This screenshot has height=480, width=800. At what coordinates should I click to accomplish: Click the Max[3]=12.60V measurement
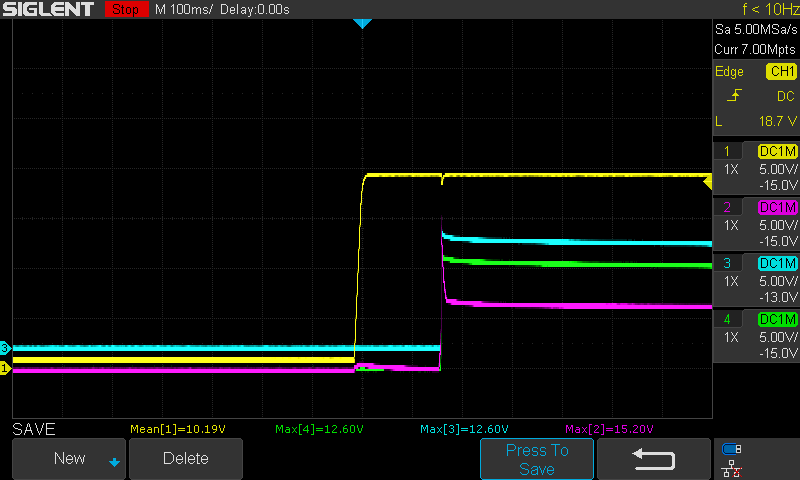464,429
